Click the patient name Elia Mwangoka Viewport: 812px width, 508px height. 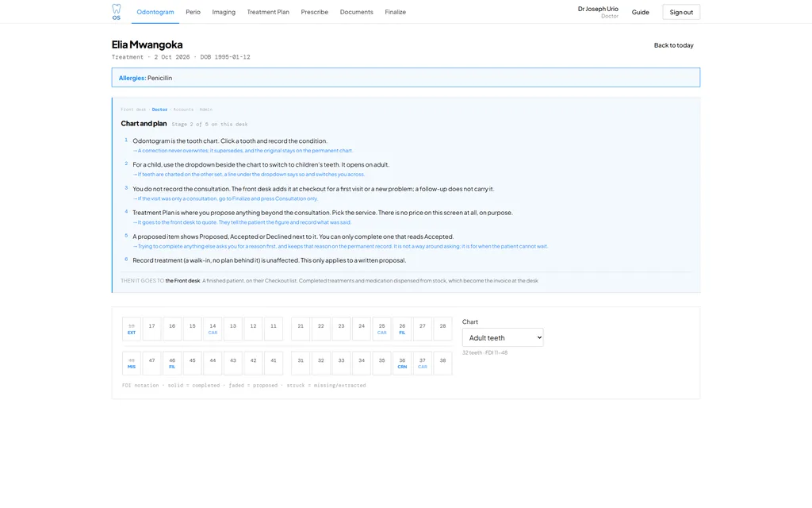point(147,44)
